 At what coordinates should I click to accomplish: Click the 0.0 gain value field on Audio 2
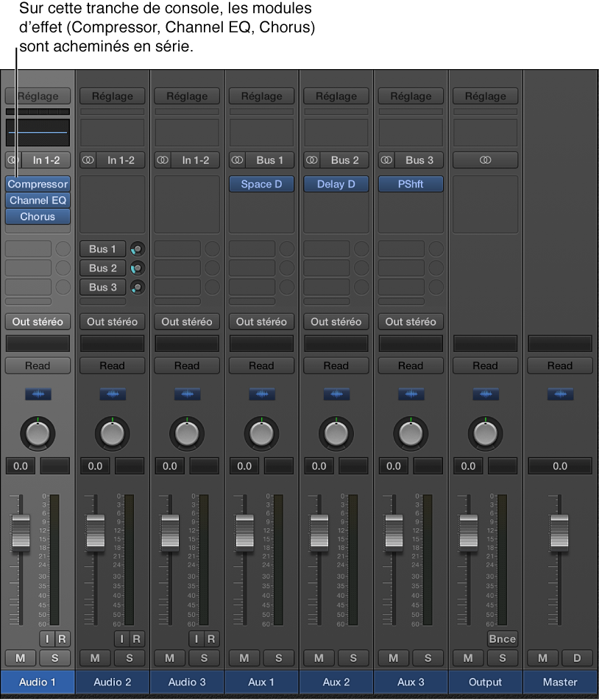95,465
